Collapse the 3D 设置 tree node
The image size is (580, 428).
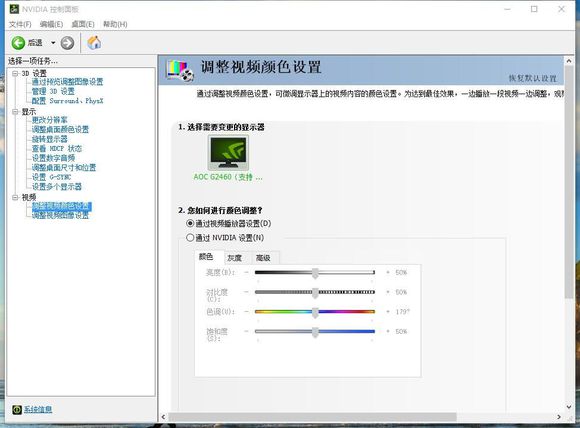(15, 73)
